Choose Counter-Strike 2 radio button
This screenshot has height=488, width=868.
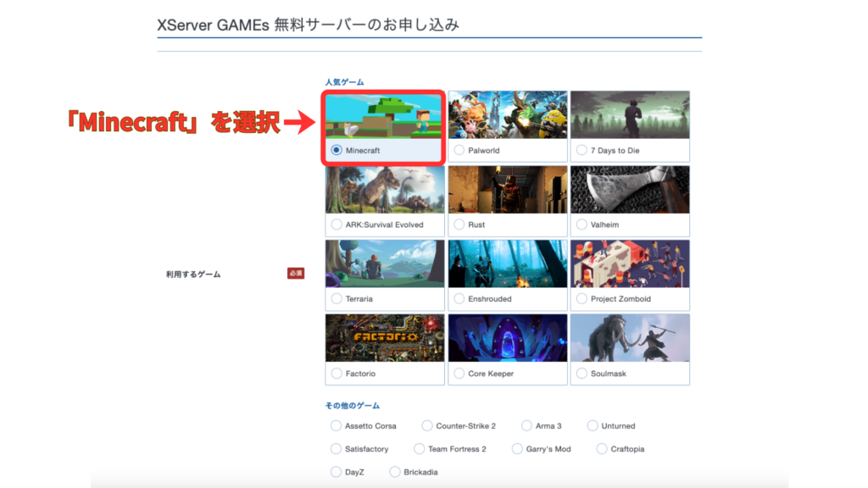pos(427,426)
